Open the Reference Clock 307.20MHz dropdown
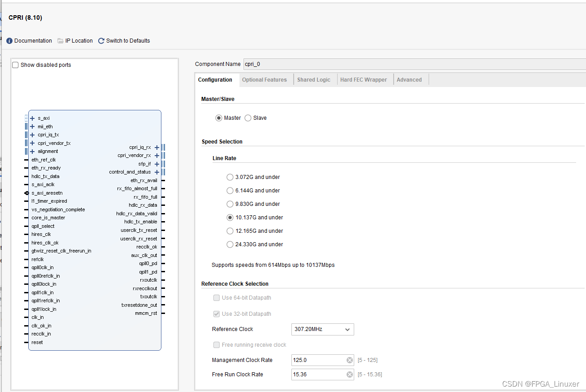Image resolution: width=586 pixels, height=392 pixels. pyautogui.click(x=322, y=329)
